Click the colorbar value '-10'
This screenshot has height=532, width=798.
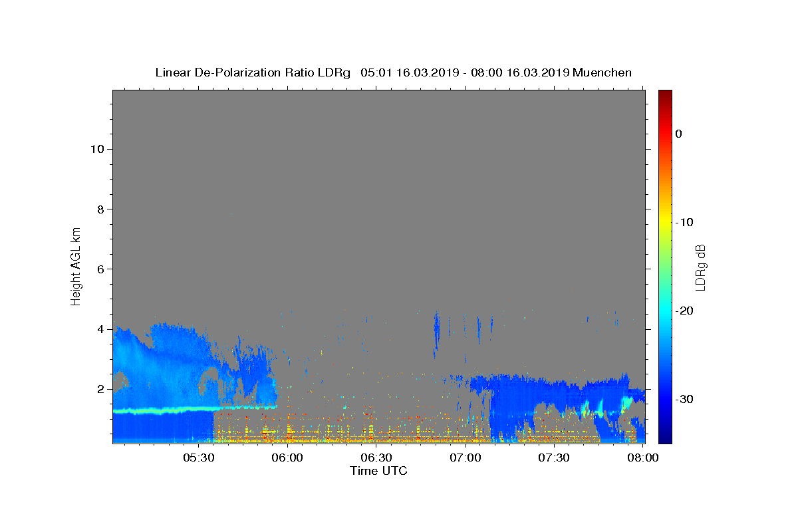pos(684,222)
